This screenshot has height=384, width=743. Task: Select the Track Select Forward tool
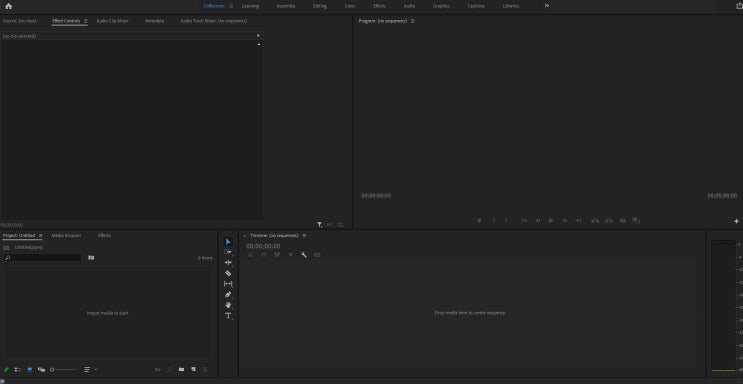click(228, 252)
